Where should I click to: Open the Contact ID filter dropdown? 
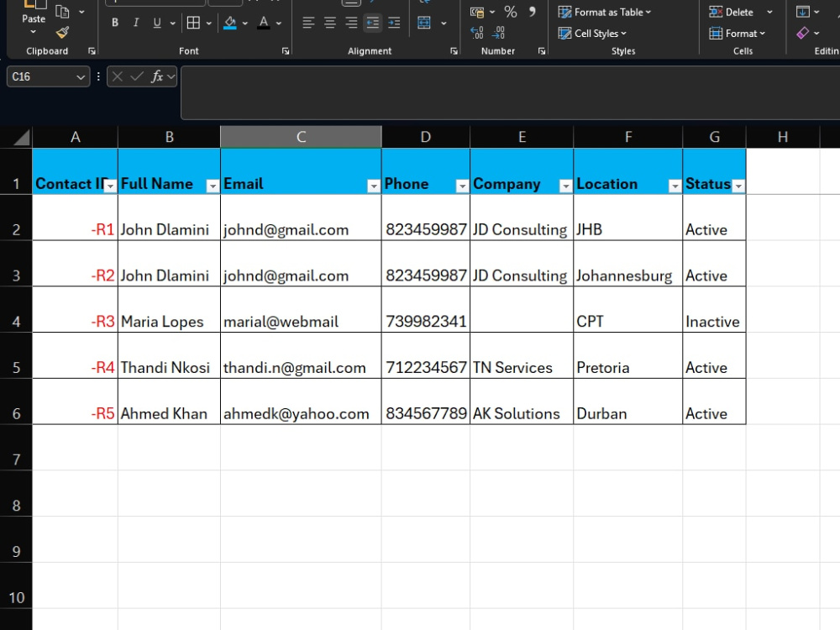(x=110, y=186)
